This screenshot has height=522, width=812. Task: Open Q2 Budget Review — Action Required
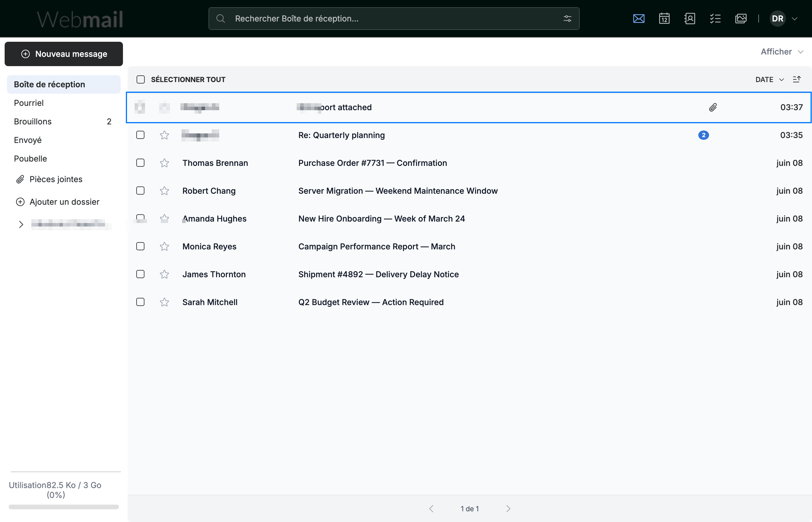point(371,302)
